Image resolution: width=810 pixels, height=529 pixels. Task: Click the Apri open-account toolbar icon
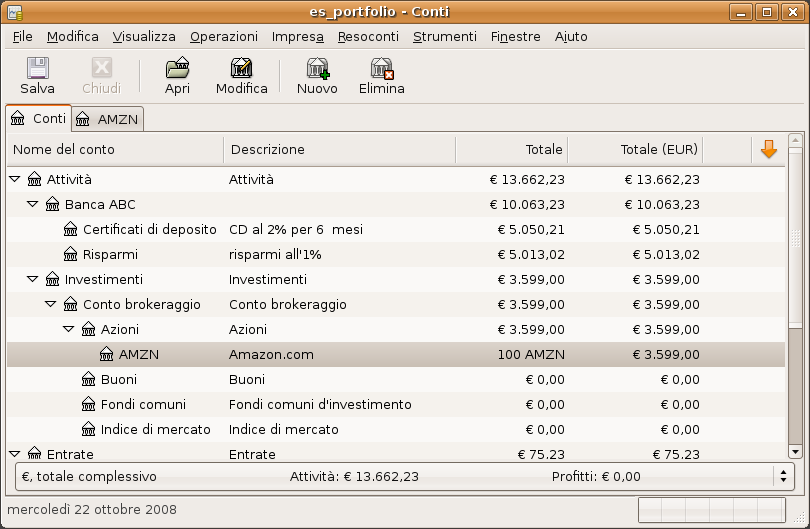[177, 68]
